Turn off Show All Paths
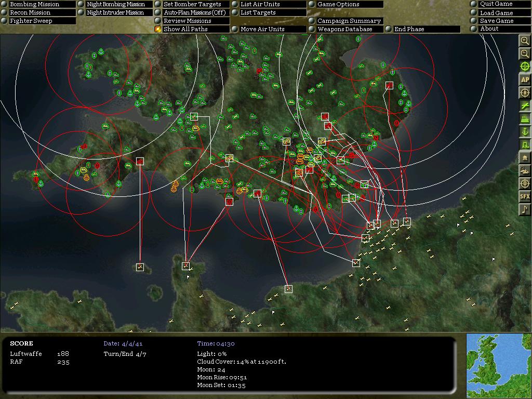Image resolution: width=532 pixels, height=399 pixels. [x=192, y=29]
